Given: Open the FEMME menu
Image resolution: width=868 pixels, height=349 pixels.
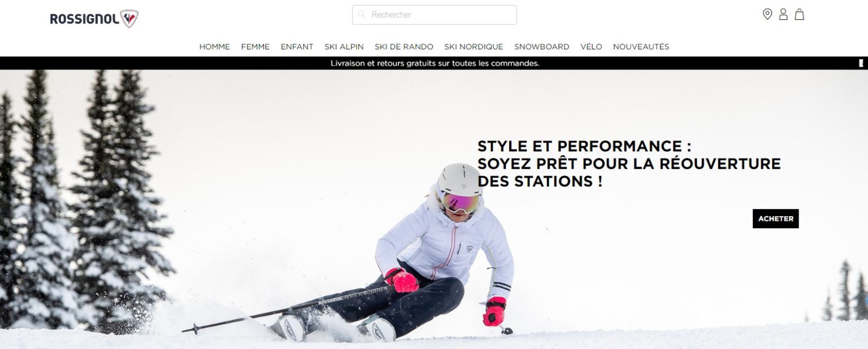Looking at the screenshot, I should pyautogui.click(x=255, y=47).
